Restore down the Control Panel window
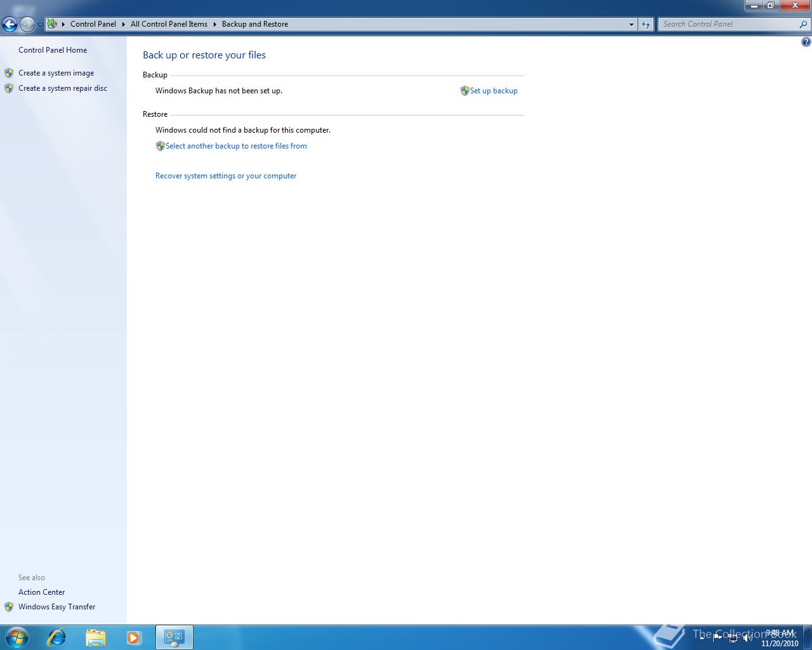The height and width of the screenshot is (650, 812). coord(771,6)
